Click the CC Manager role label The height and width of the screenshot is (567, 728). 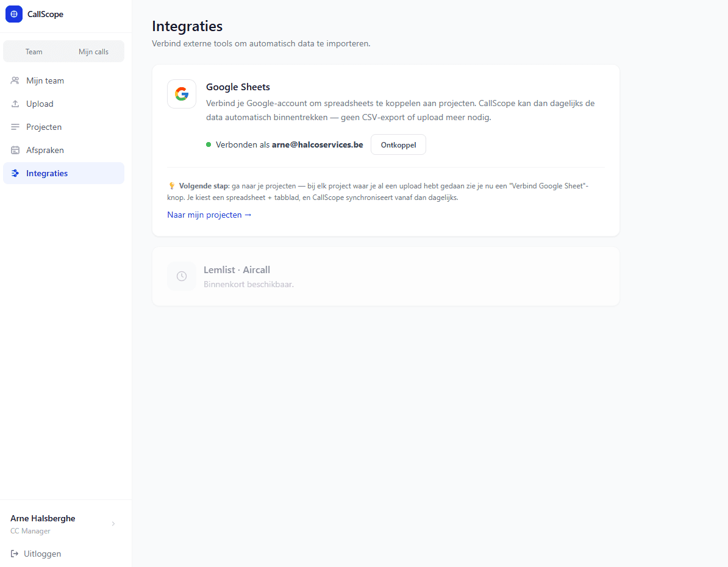tap(30, 531)
